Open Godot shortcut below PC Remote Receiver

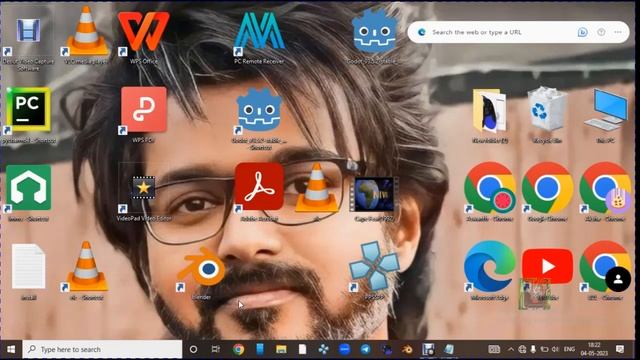(259, 118)
